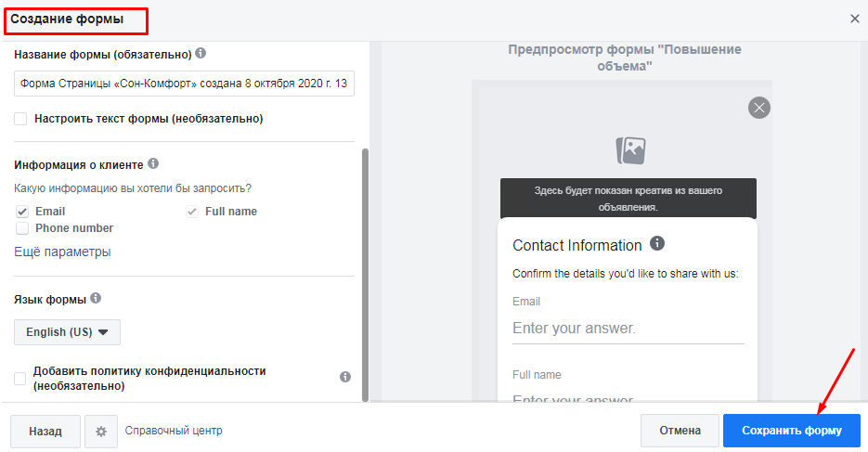
Task: Click info icon next to Название формы
Action: coord(201,54)
